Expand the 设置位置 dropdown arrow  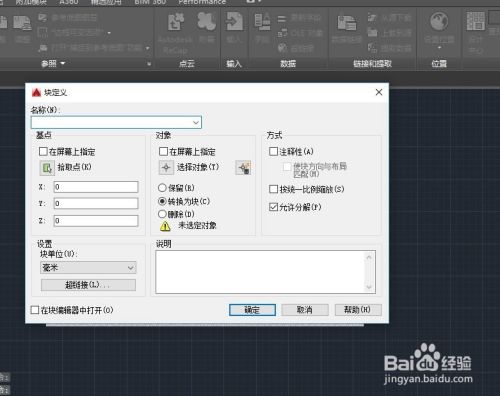tap(439, 48)
